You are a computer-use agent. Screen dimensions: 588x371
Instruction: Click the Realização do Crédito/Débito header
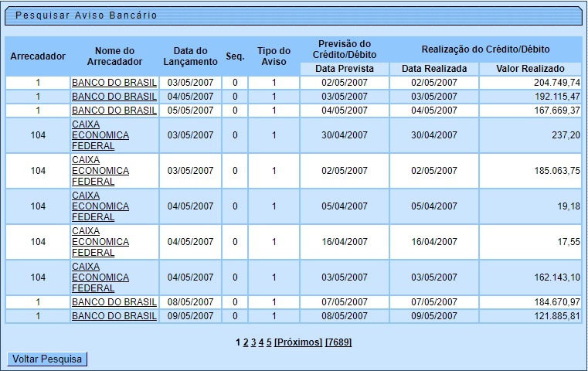pos(486,49)
